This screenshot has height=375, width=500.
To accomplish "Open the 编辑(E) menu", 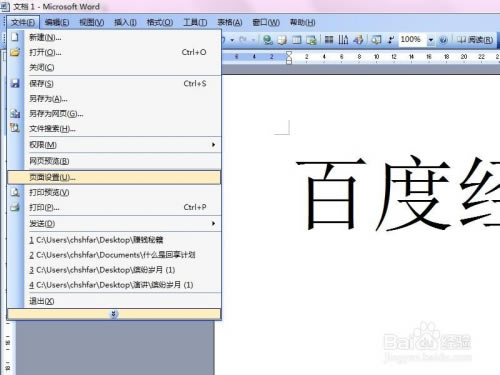I will [57, 22].
